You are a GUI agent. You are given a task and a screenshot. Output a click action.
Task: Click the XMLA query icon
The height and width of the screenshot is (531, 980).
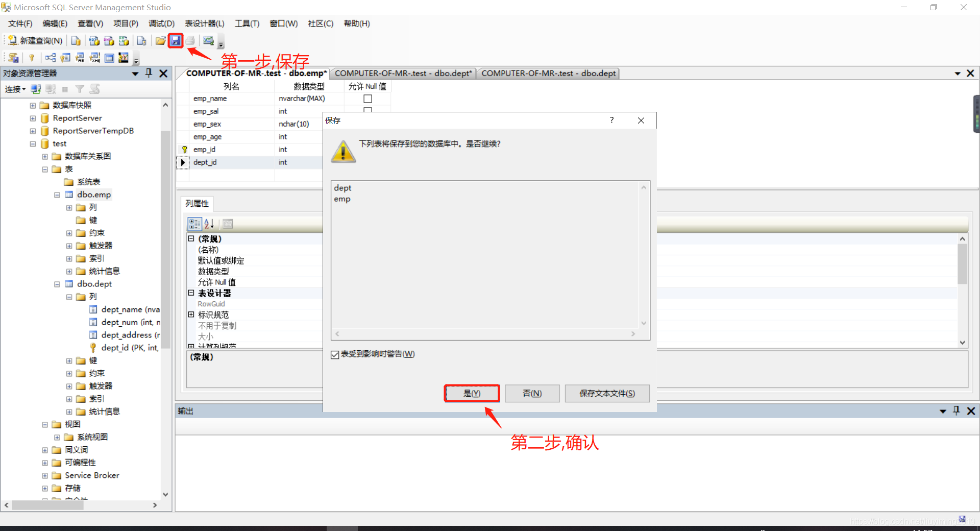point(124,41)
